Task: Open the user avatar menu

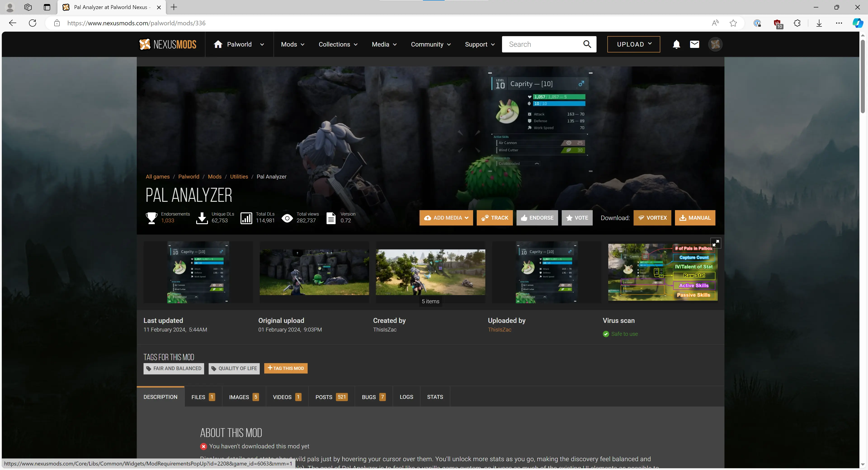Action: pyautogui.click(x=715, y=44)
